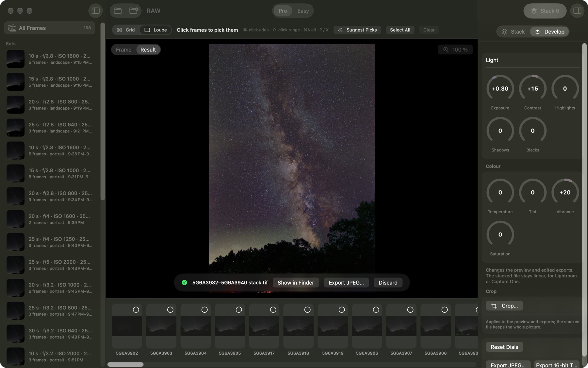Open folder icon in top toolbar
Viewport: 588px width, 368px height.
click(118, 11)
